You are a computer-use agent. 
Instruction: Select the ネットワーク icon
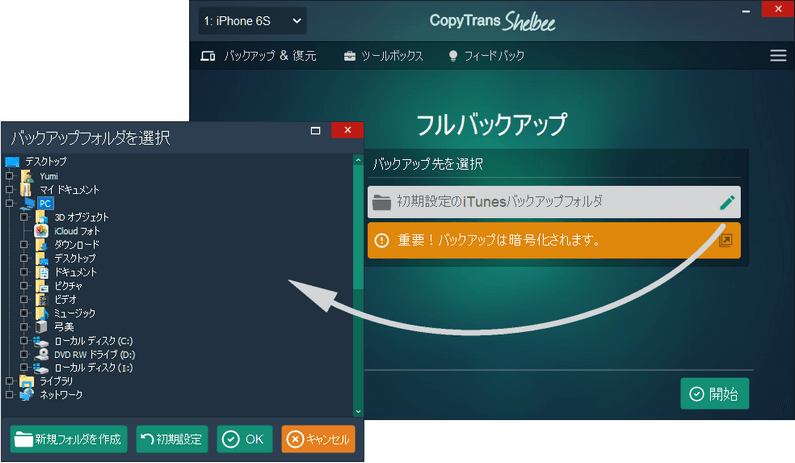(x=26, y=395)
